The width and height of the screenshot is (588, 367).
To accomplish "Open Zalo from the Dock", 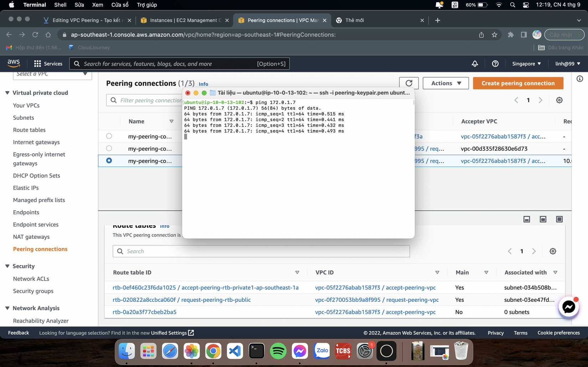I will pyautogui.click(x=321, y=351).
